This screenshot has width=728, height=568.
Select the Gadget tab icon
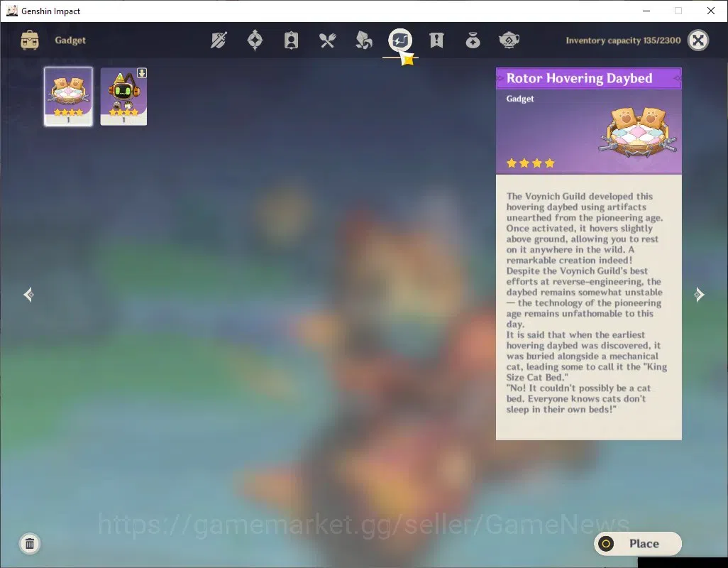pyautogui.click(x=400, y=40)
